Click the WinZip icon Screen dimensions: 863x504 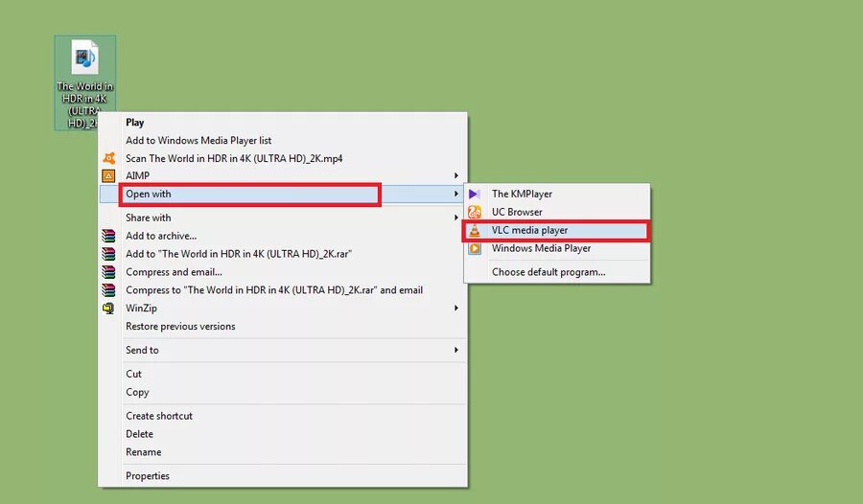pos(109,309)
